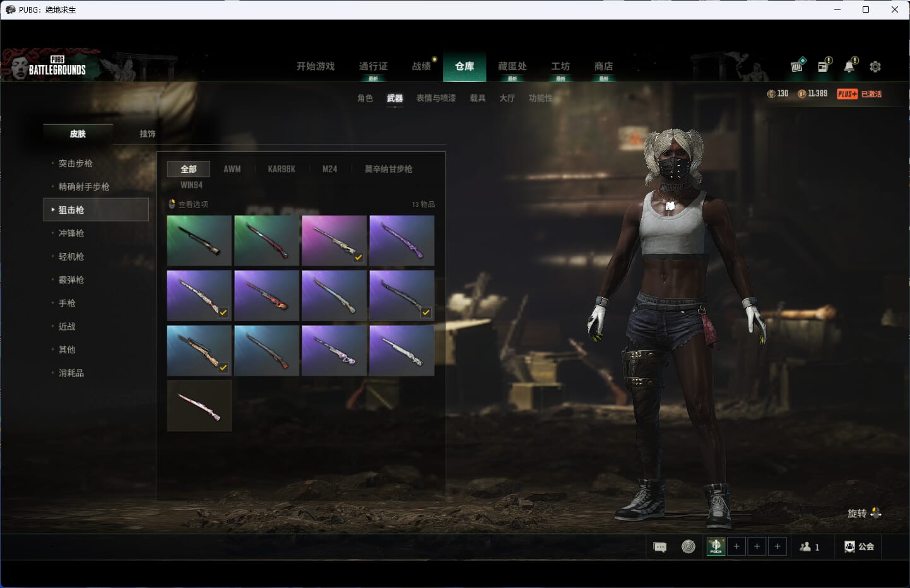This screenshot has width=910, height=588.
Task: Select the 全部 filter button
Action: click(x=189, y=169)
